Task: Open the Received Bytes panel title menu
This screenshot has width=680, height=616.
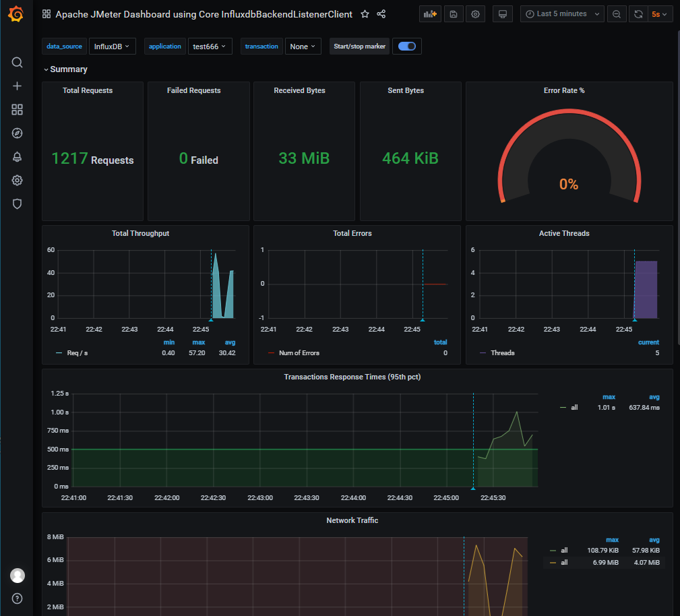Action: pyautogui.click(x=300, y=90)
